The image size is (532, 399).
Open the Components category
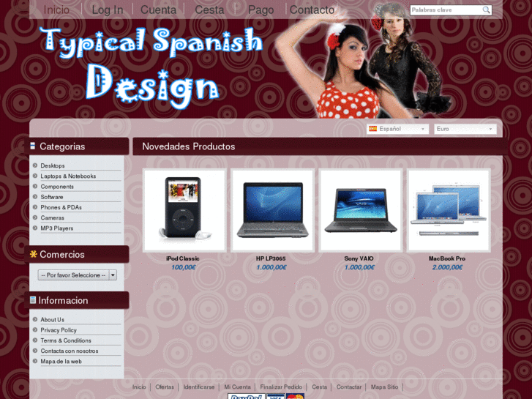click(57, 187)
